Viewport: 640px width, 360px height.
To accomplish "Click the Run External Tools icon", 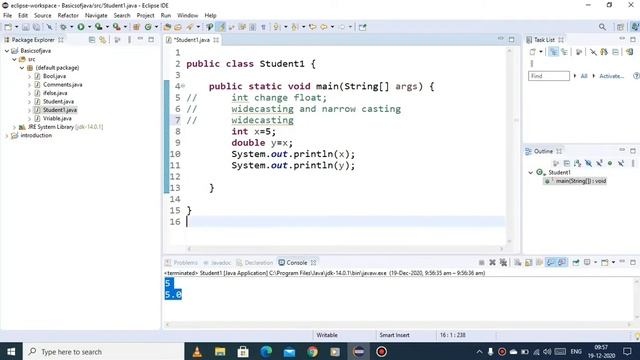I will (x=117, y=27).
